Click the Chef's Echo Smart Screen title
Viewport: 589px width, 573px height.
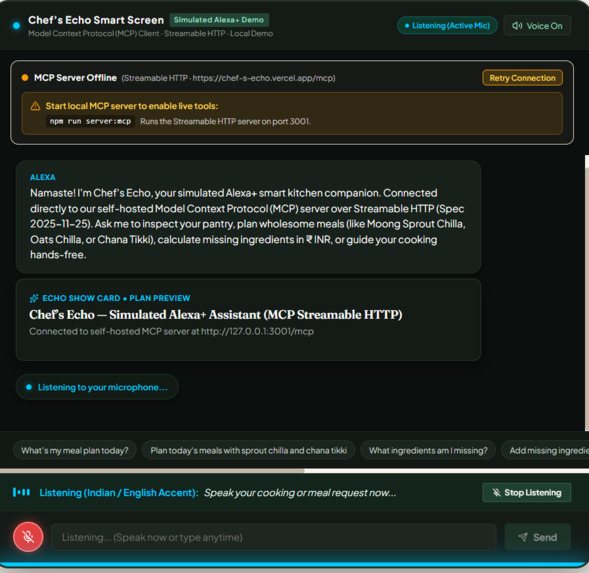tap(96, 20)
